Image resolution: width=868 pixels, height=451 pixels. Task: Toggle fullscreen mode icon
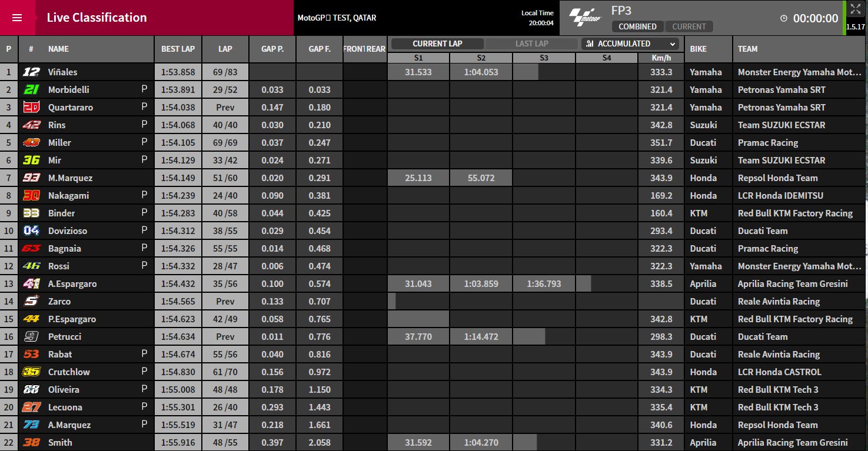(856, 9)
